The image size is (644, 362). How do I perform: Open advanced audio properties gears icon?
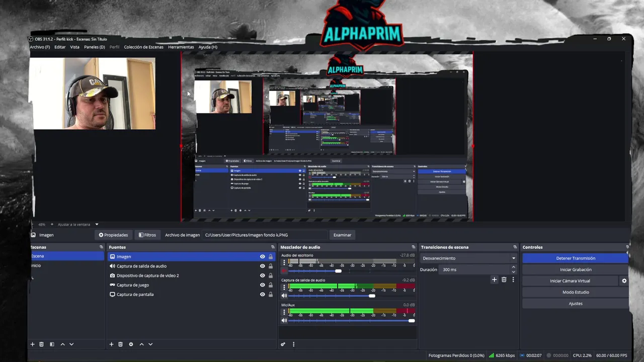pyautogui.click(x=283, y=344)
